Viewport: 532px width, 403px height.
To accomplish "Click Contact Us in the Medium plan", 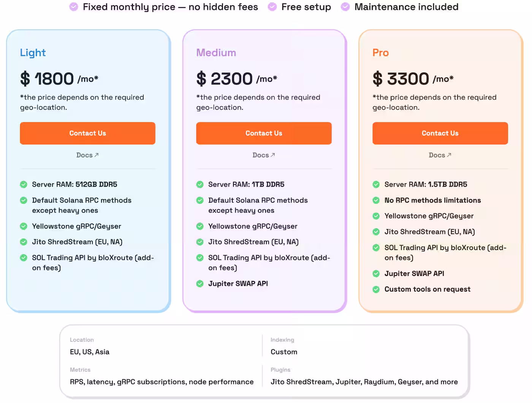I will pyautogui.click(x=264, y=133).
